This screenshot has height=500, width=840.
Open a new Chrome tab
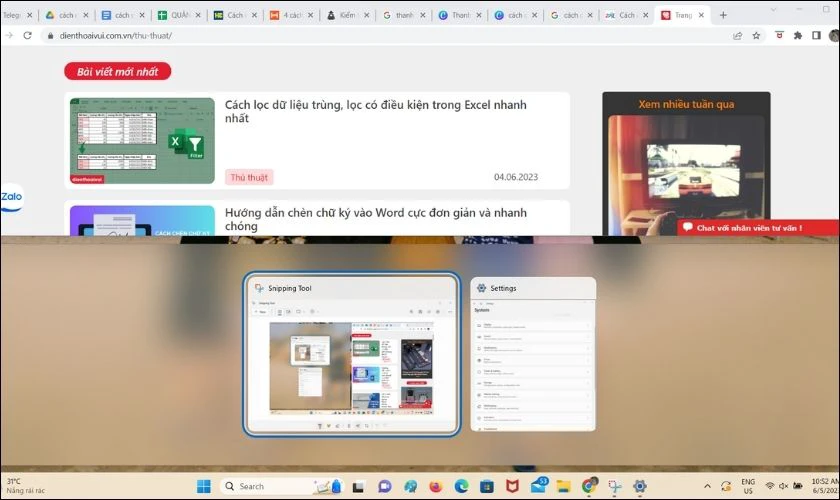point(723,15)
